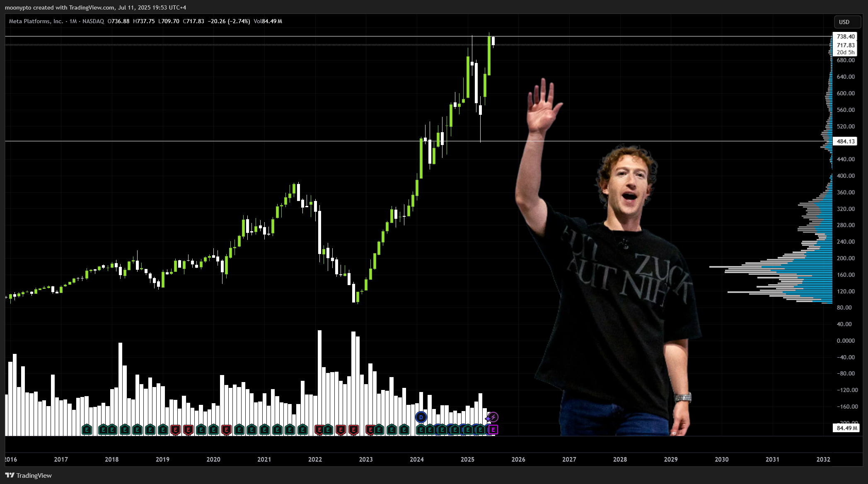Click the Vol 84.49 M legend value

click(x=268, y=21)
